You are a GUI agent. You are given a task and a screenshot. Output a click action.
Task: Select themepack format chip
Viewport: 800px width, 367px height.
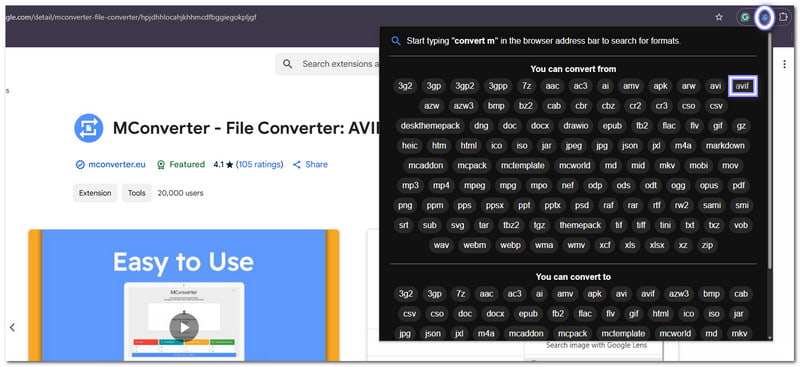pyautogui.click(x=580, y=225)
